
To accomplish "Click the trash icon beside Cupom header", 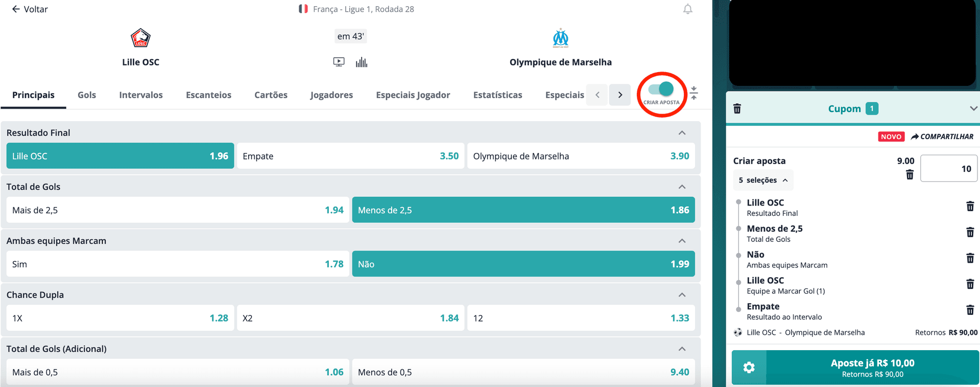I will click(737, 108).
